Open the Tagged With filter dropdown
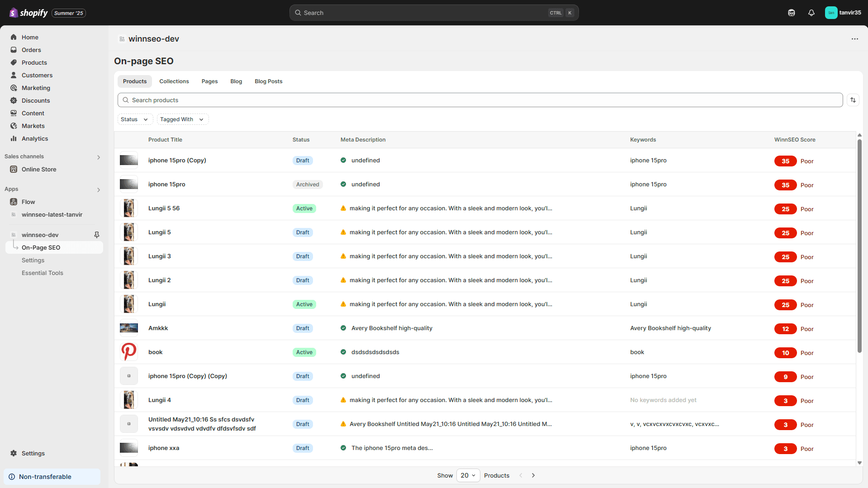Viewport: 868px width, 488px height. [x=182, y=119]
